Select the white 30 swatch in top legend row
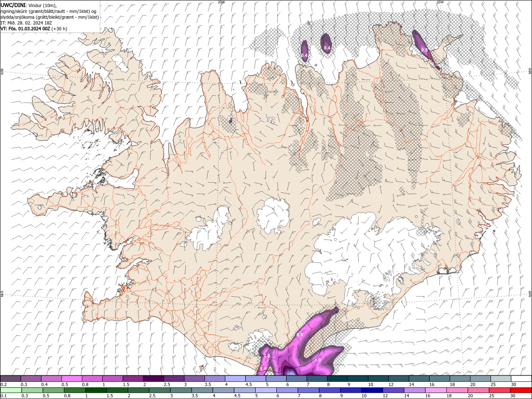Image resolution: width=532 pixels, height=399 pixels. pos(521,379)
